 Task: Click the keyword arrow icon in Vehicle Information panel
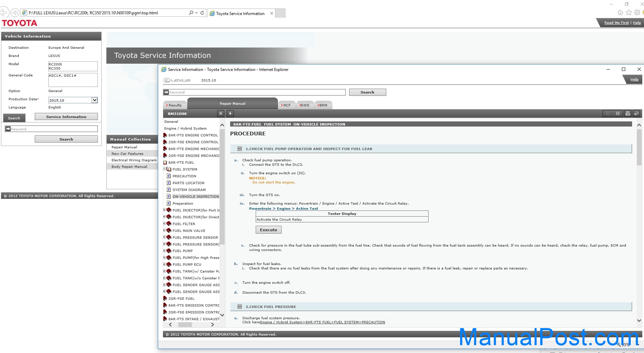point(8,129)
